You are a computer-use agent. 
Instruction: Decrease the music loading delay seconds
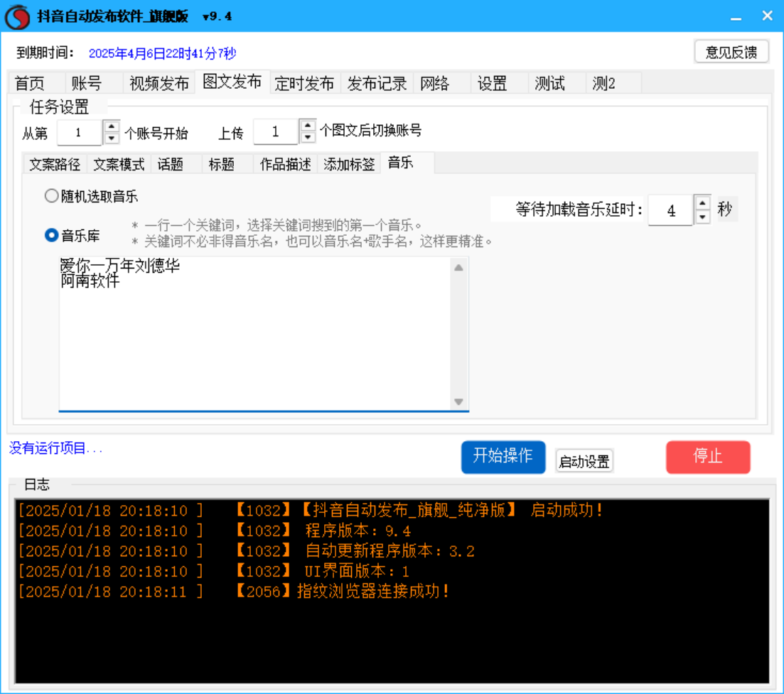(702, 217)
